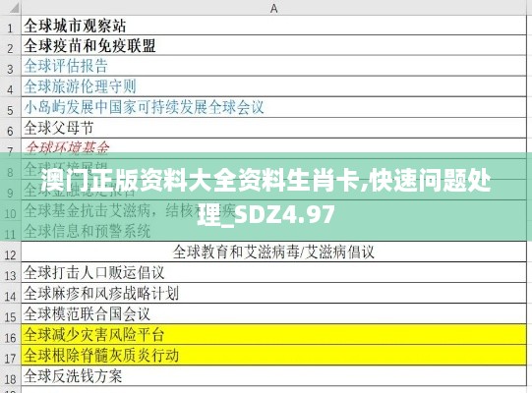Select row header 15
The width and height of the screenshot is (532, 393).
click(11, 314)
